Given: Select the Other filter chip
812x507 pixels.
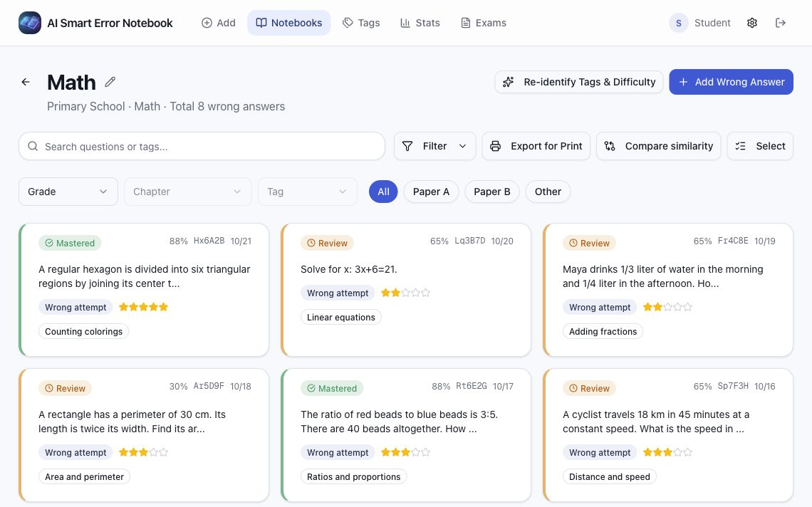Looking at the screenshot, I should coord(548,192).
